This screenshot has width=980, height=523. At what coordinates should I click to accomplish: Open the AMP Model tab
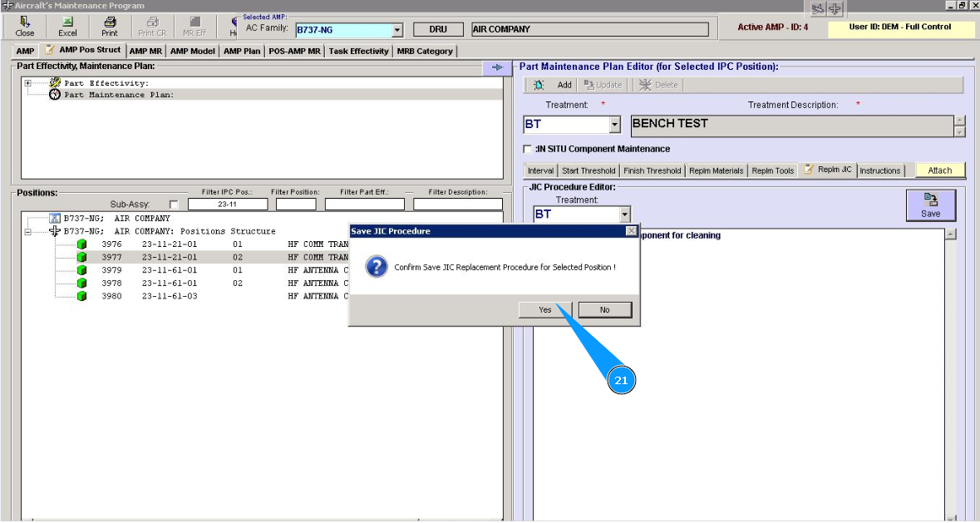point(193,52)
